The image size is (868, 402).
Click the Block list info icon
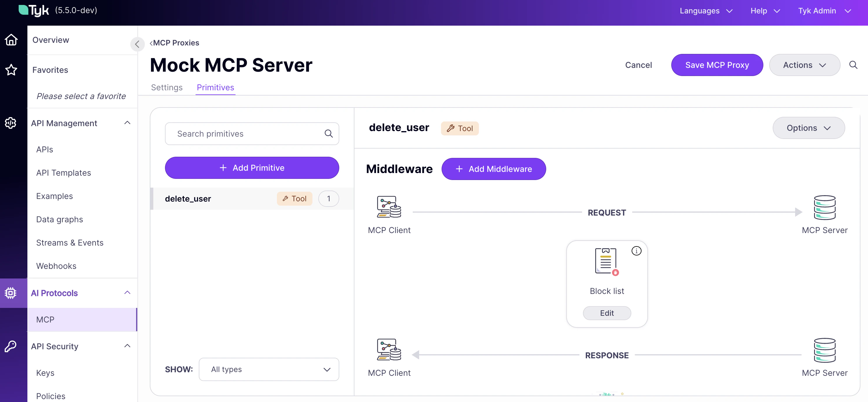pyautogui.click(x=636, y=251)
